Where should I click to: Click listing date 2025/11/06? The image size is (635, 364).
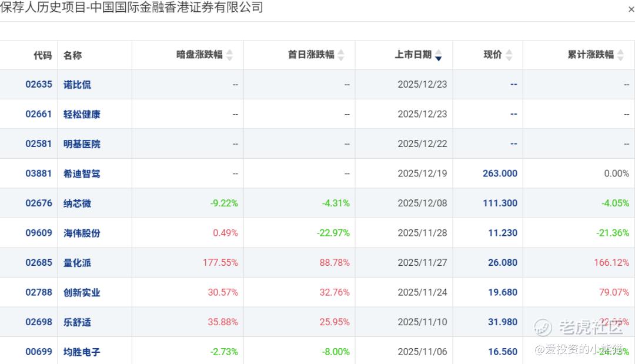click(422, 352)
